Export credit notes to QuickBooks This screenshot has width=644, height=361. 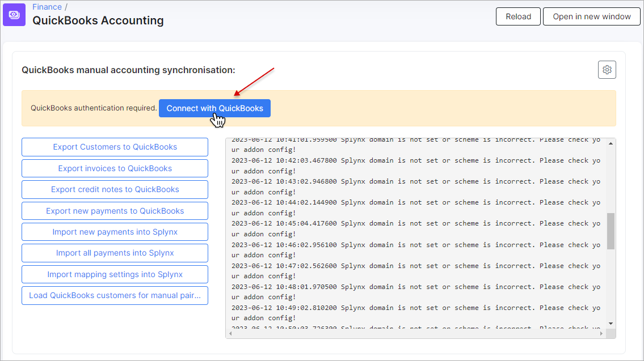click(115, 189)
